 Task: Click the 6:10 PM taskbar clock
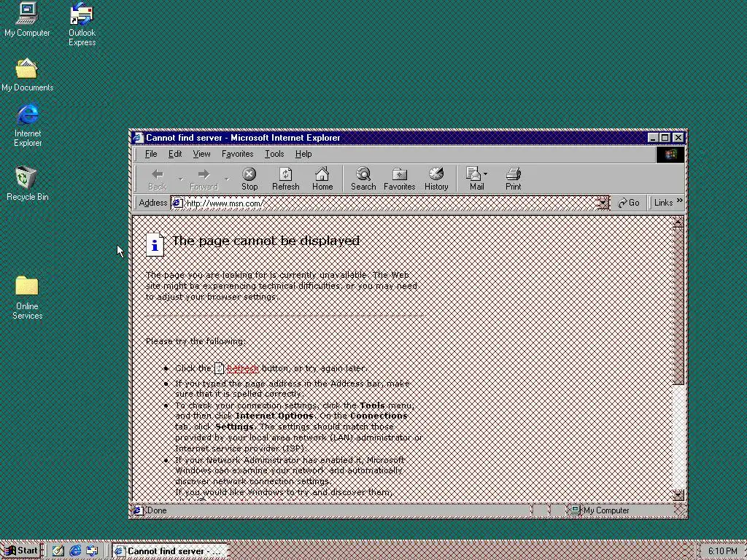click(722, 551)
